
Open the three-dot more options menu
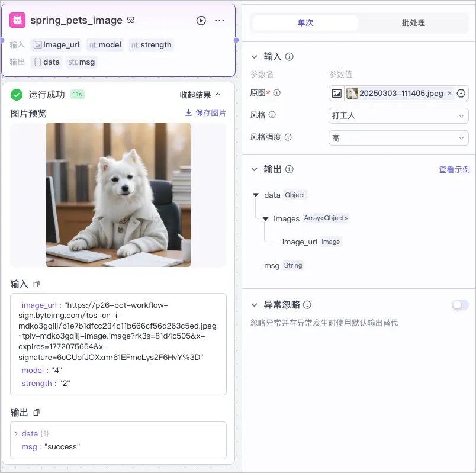point(220,21)
